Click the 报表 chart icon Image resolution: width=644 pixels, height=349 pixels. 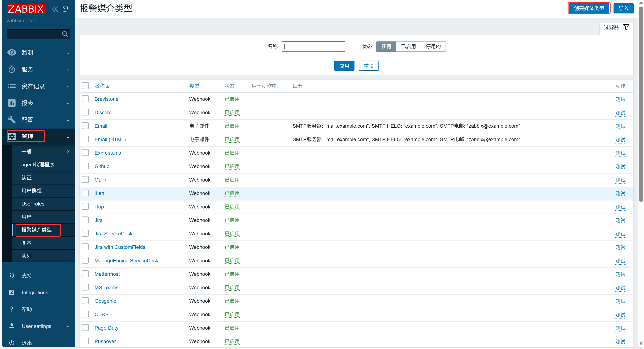(12, 103)
